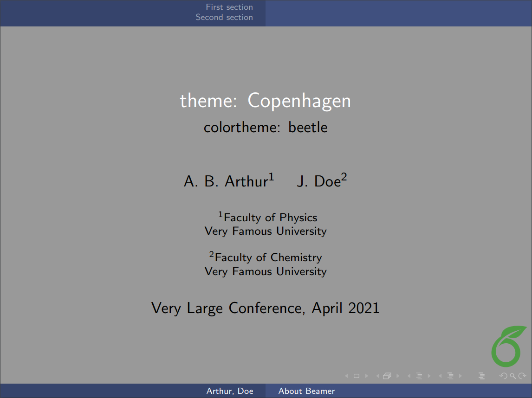Image resolution: width=532 pixels, height=398 pixels.
Task: Go to previous subsection using its arrow
Action: [408, 376]
